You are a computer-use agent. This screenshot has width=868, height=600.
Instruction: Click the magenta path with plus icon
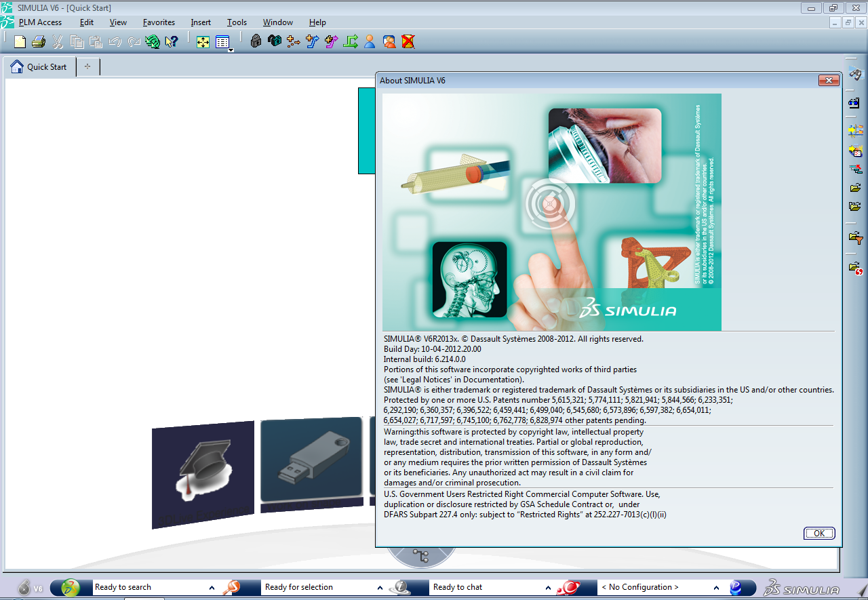(331, 41)
